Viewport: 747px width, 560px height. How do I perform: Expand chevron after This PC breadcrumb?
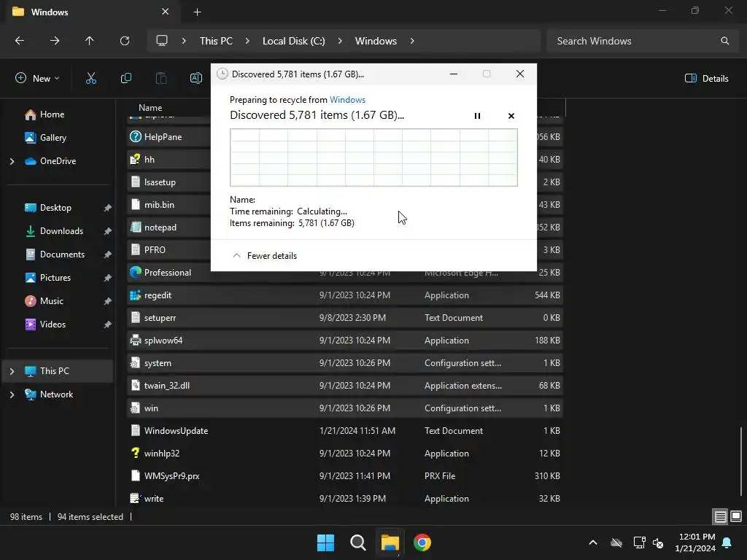click(247, 41)
